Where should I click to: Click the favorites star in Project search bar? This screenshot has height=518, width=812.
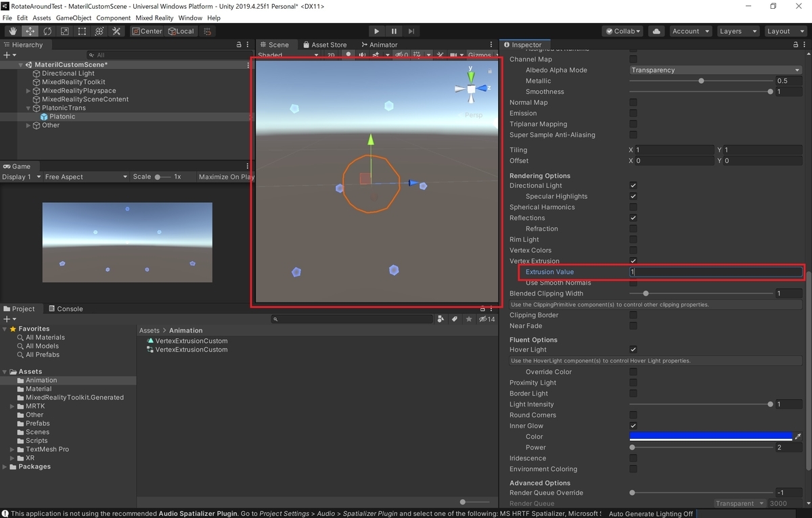469,319
